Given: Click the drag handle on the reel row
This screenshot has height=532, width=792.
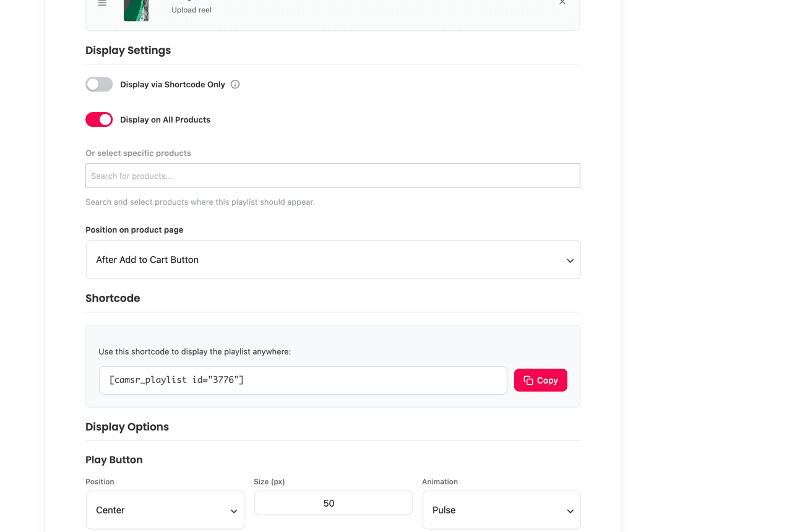Looking at the screenshot, I should point(102,3).
